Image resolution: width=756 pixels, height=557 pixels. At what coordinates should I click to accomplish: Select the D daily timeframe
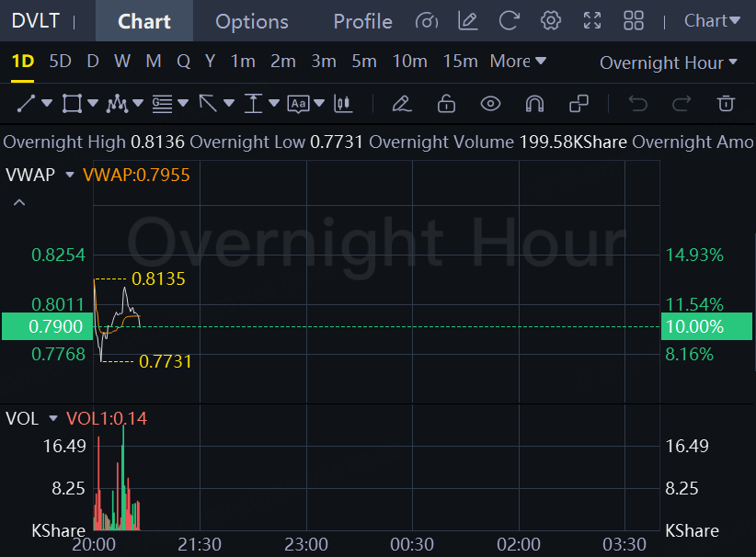point(93,62)
